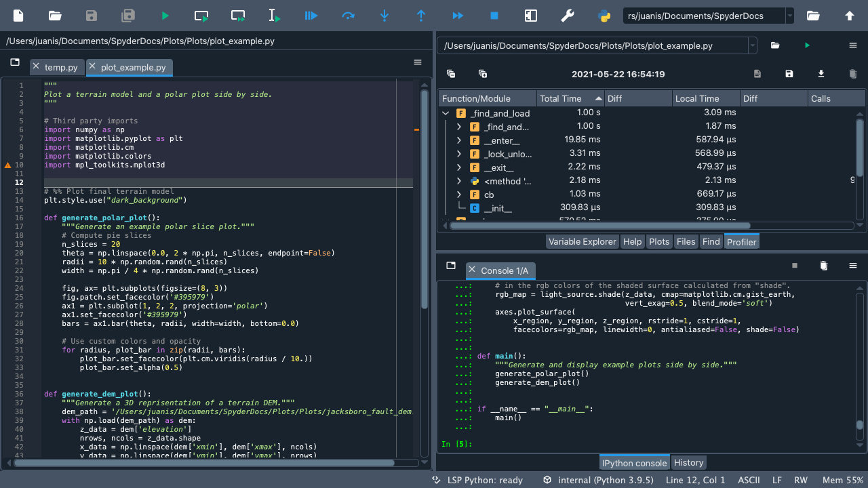
Task: Click the Stop debugging square icon
Action: pyautogui.click(x=494, y=16)
